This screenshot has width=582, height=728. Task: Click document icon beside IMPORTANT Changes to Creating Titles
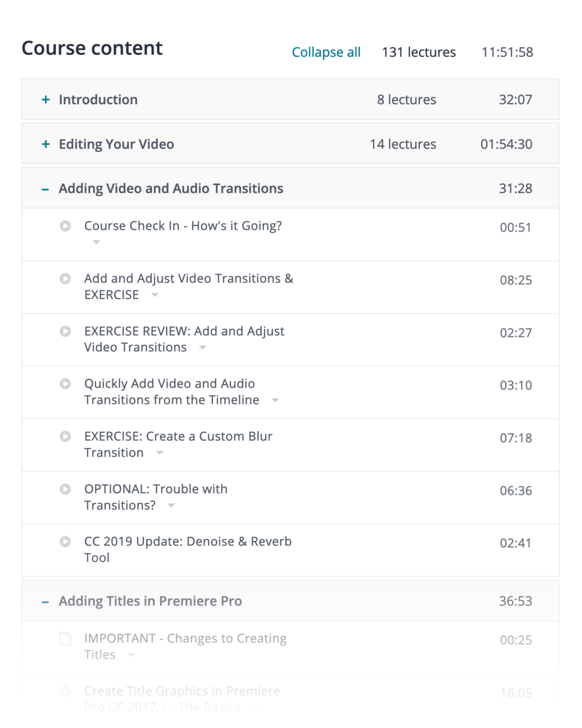tap(65, 639)
